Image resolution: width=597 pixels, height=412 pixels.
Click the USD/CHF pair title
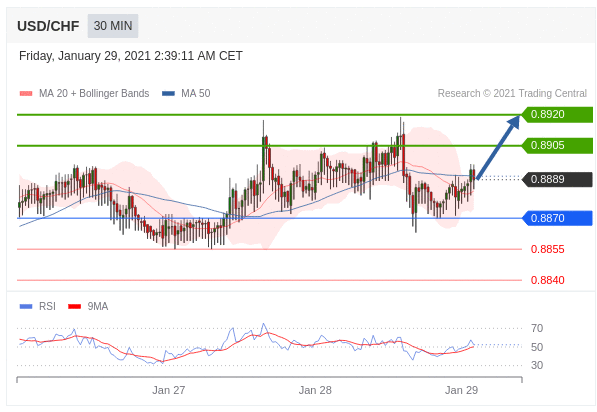[x=48, y=26]
